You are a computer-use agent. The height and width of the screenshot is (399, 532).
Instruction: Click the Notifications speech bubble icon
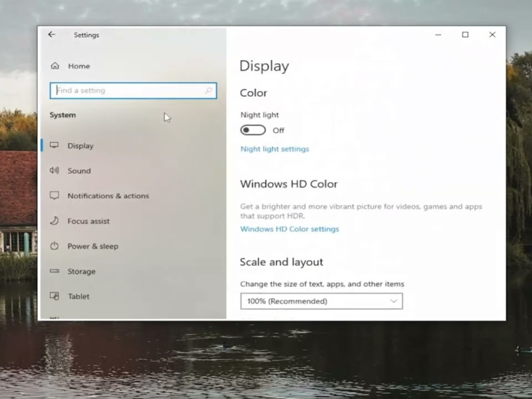(55, 196)
